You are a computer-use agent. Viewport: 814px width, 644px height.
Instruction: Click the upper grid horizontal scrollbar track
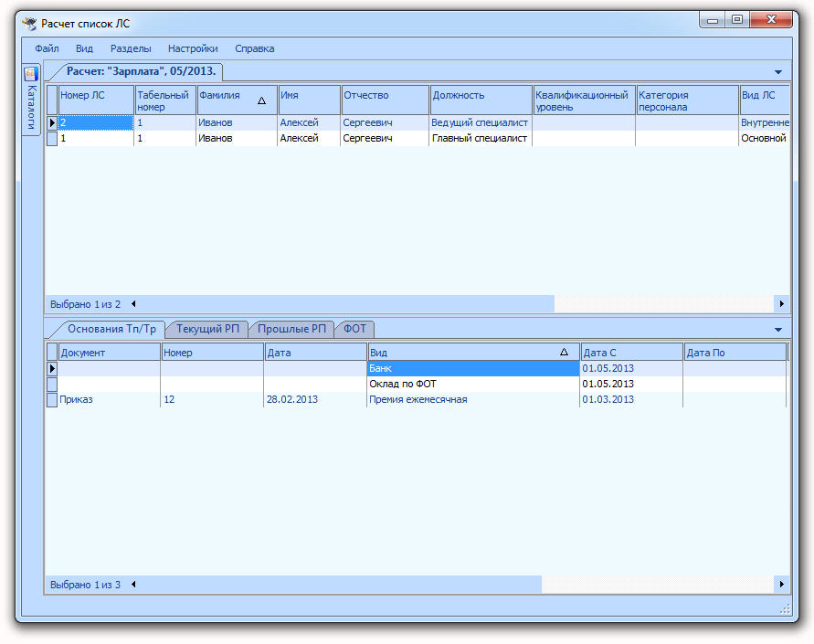point(663,304)
